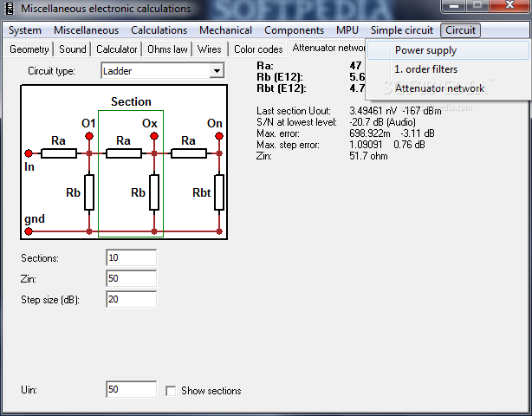Click the Rbt (E12) label
Image resolution: width=532 pixels, height=416 pixels.
tap(282, 88)
